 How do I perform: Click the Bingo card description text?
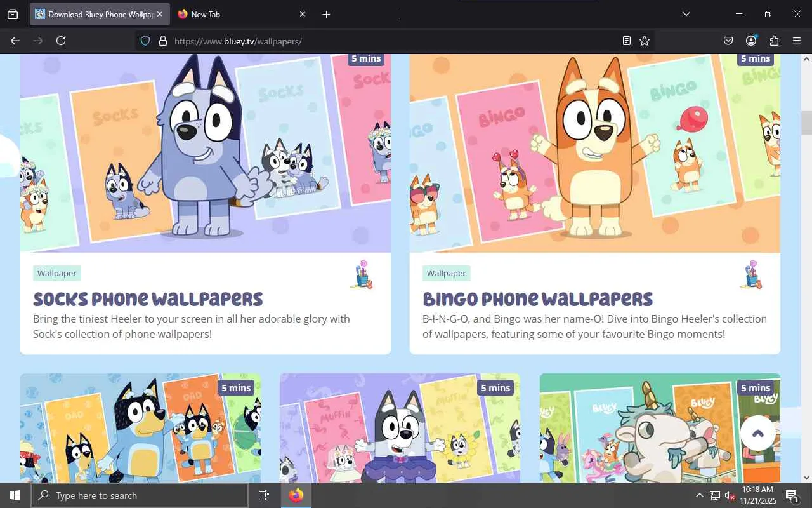(x=594, y=326)
